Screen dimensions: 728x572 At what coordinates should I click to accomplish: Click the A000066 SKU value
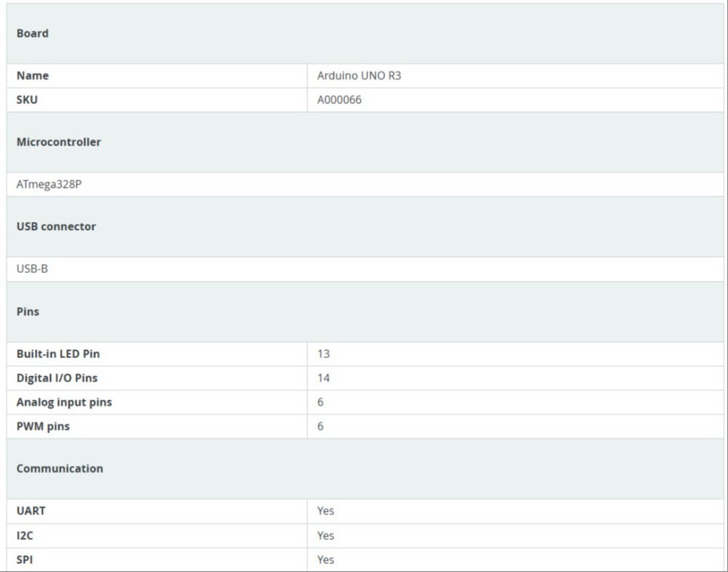tap(339, 100)
